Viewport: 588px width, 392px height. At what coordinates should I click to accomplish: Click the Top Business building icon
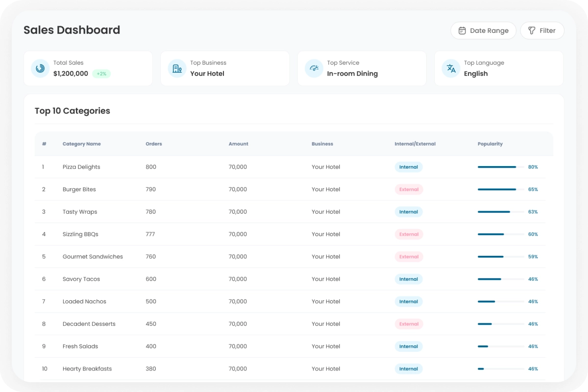pyautogui.click(x=177, y=69)
